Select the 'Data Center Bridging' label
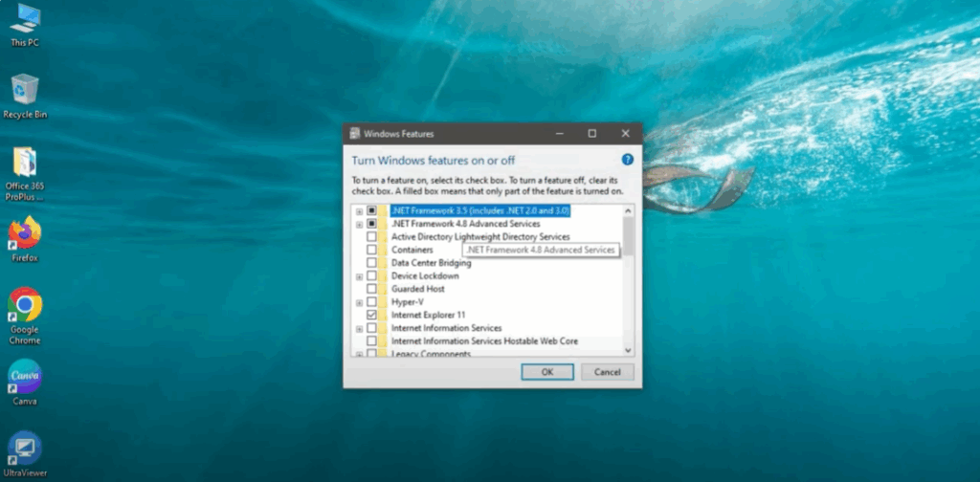980x482 pixels. (x=432, y=263)
